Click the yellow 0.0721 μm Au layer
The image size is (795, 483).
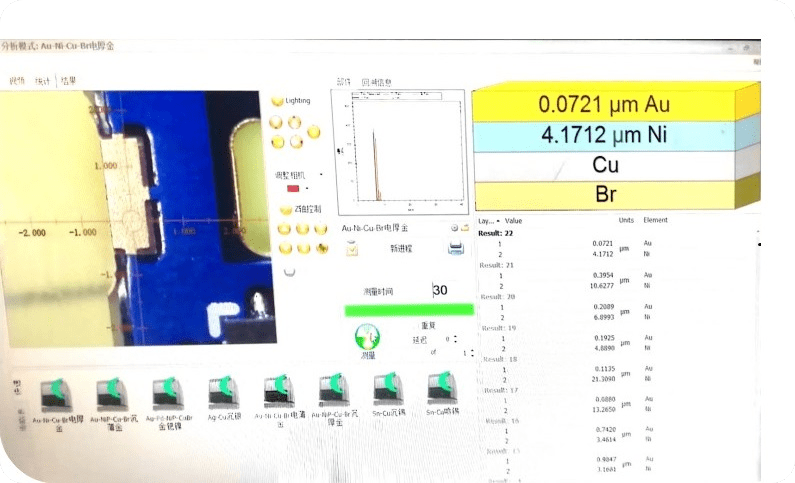pyautogui.click(x=604, y=104)
